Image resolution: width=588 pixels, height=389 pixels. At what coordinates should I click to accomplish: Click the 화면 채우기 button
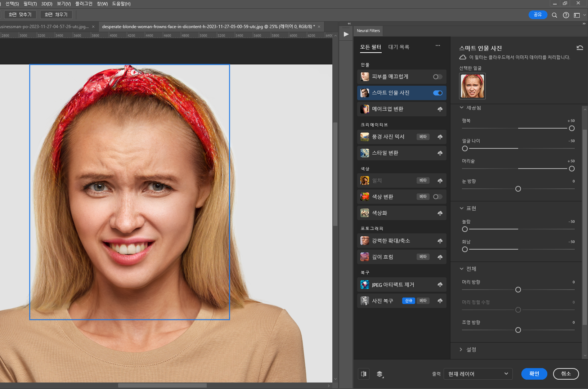[x=56, y=14]
